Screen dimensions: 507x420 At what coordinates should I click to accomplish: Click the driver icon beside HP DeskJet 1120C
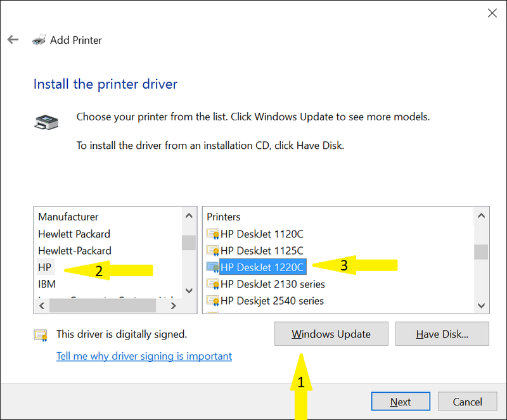[213, 234]
